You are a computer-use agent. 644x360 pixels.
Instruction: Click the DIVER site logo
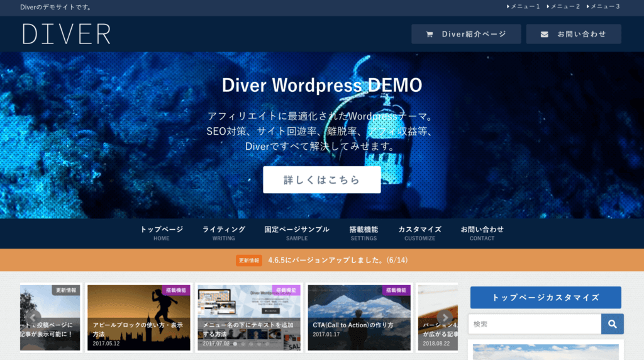(x=66, y=34)
